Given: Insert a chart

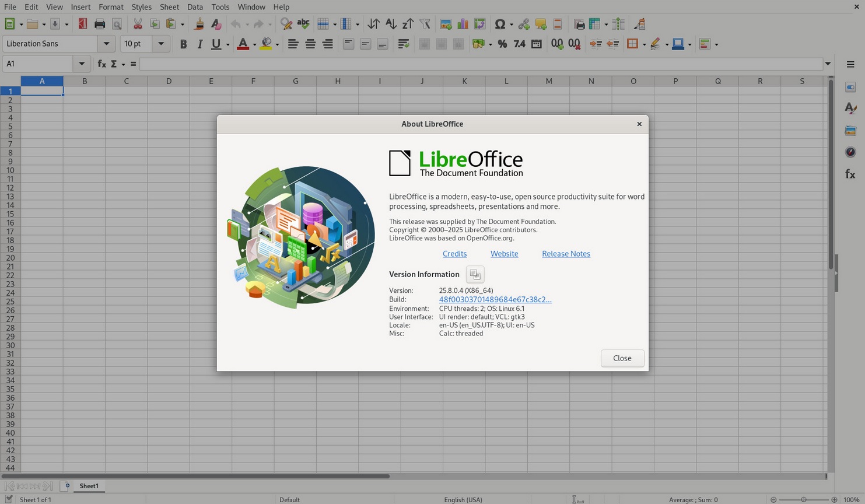Looking at the screenshot, I should point(463,24).
